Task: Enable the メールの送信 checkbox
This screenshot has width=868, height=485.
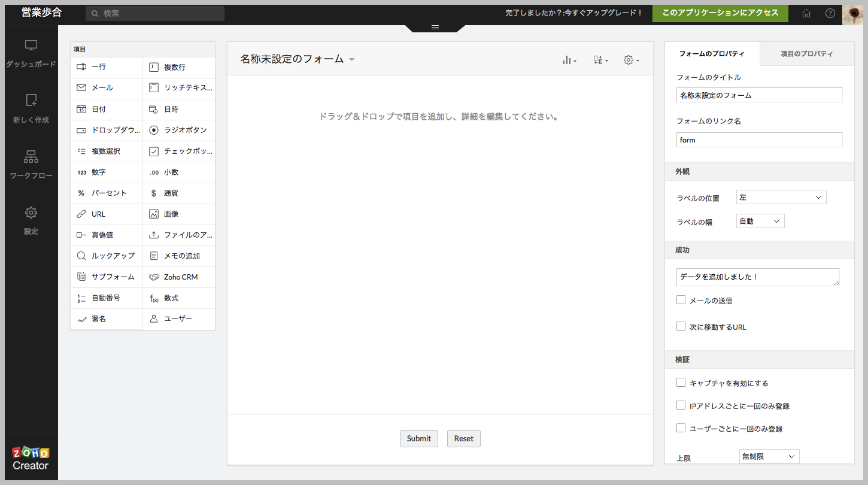Action: click(681, 300)
